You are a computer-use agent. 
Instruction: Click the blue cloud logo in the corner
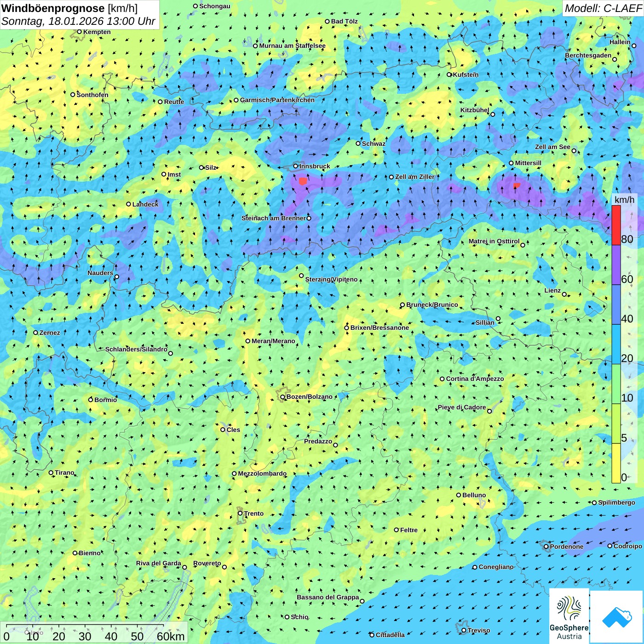616,617
